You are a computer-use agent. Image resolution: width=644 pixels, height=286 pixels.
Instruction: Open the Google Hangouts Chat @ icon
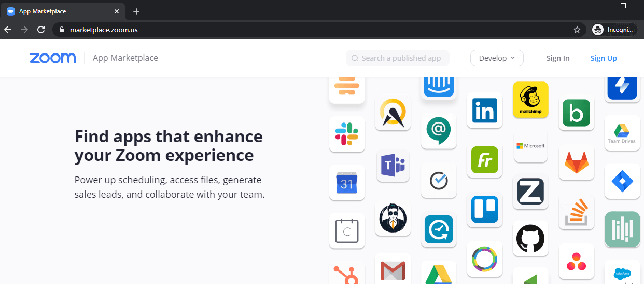[x=439, y=130]
